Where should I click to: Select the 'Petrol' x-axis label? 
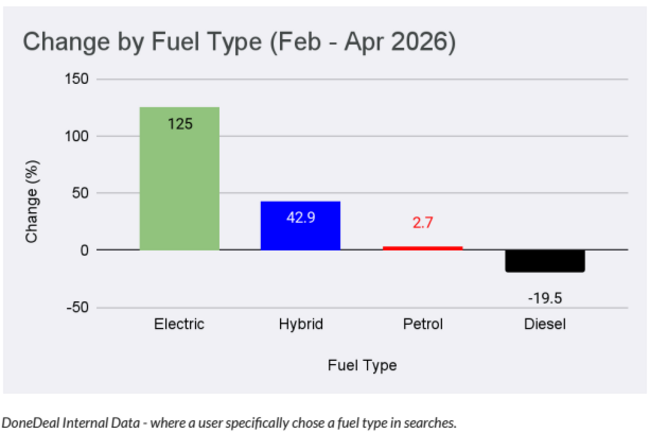pos(422,325)
